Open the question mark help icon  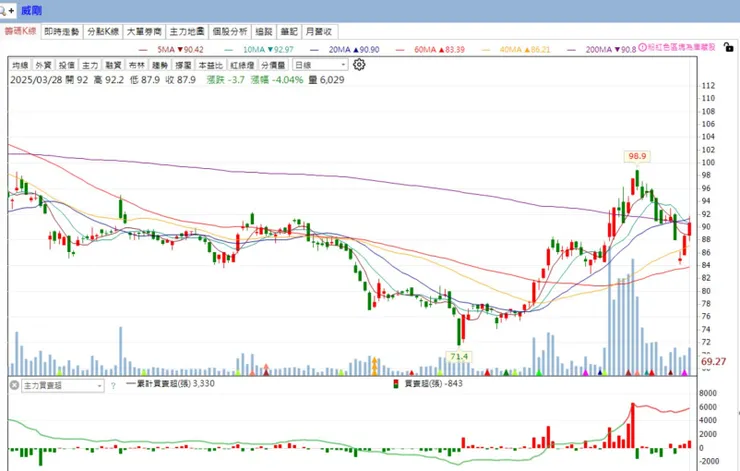pyautogui.click(x=113, y=386)
